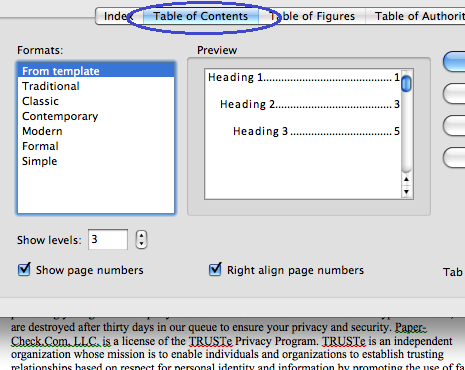Decrease Show levels with stepper down arrow
This screenshot has height=370, width=465.
pyautogui.click(x=142, y=244)
